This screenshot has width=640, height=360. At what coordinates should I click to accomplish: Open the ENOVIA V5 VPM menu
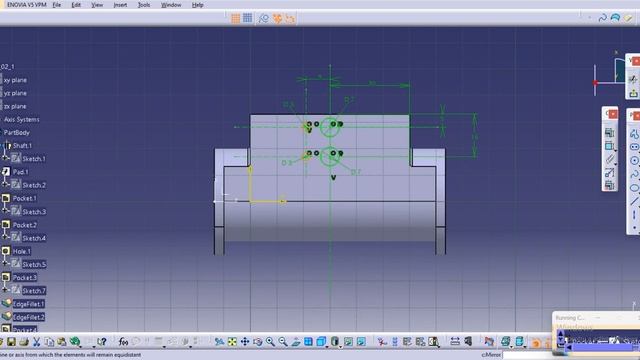click(x=27, y=5)
